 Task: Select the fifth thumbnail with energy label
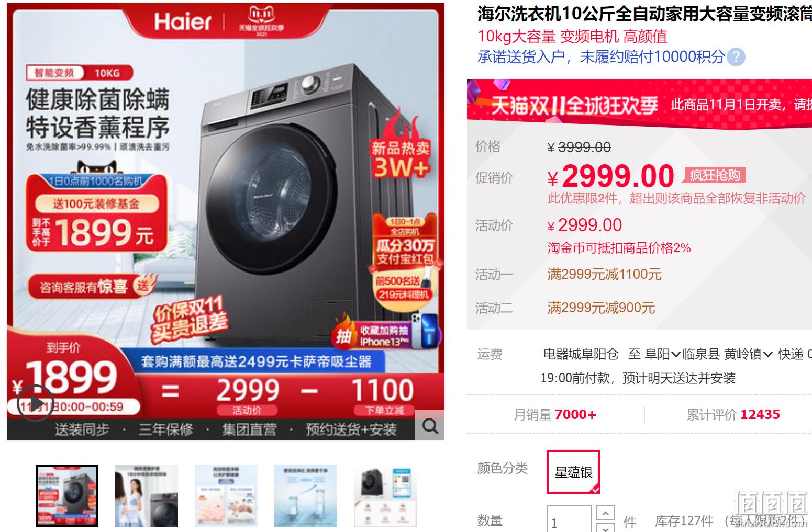pyautogui.click(x=385, y=496)
